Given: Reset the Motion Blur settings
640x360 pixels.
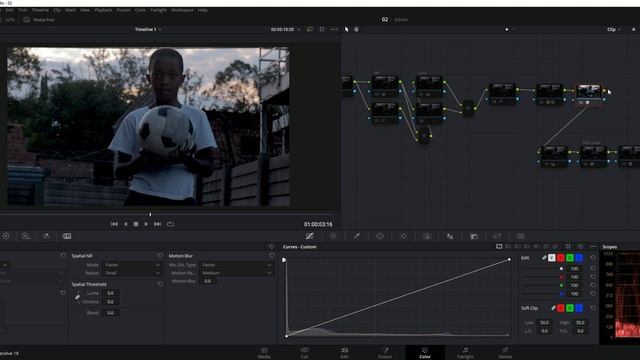Looking at the screenshot, I should (271, 256).
